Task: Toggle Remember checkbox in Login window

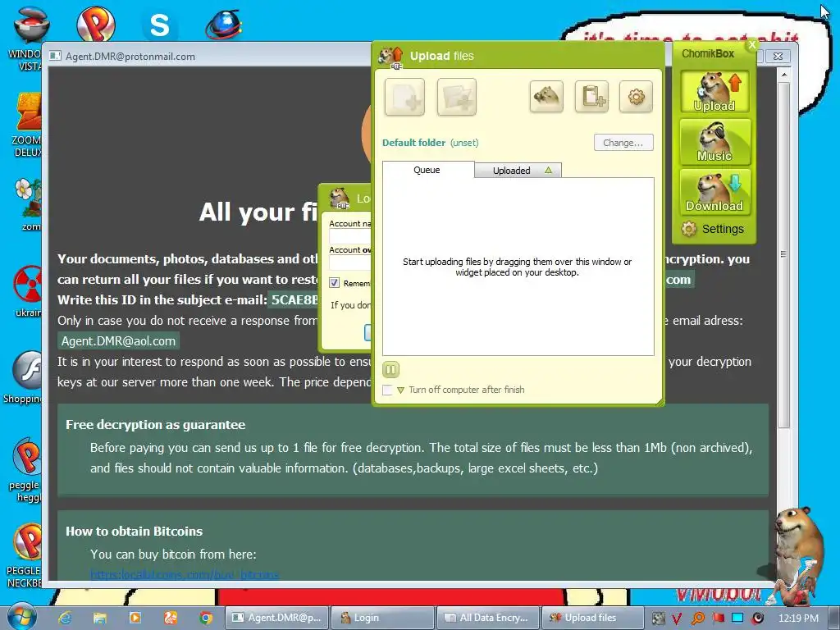Action: (335, 283)
